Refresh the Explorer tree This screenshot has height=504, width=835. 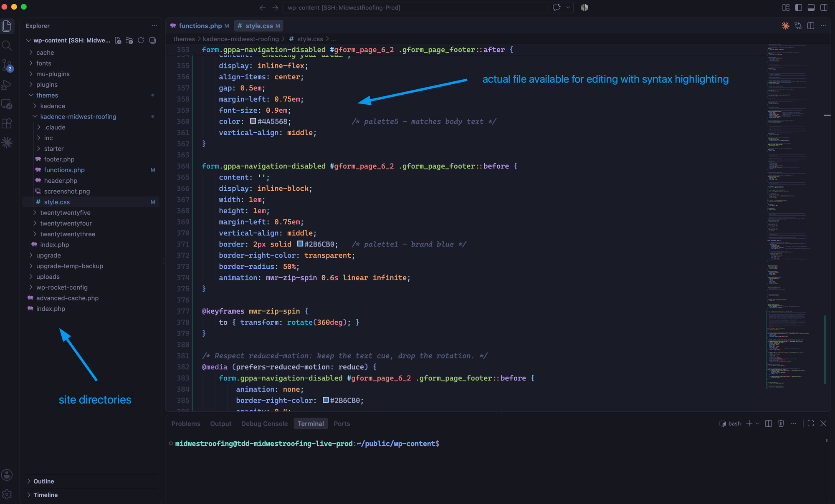coord(141,40)
